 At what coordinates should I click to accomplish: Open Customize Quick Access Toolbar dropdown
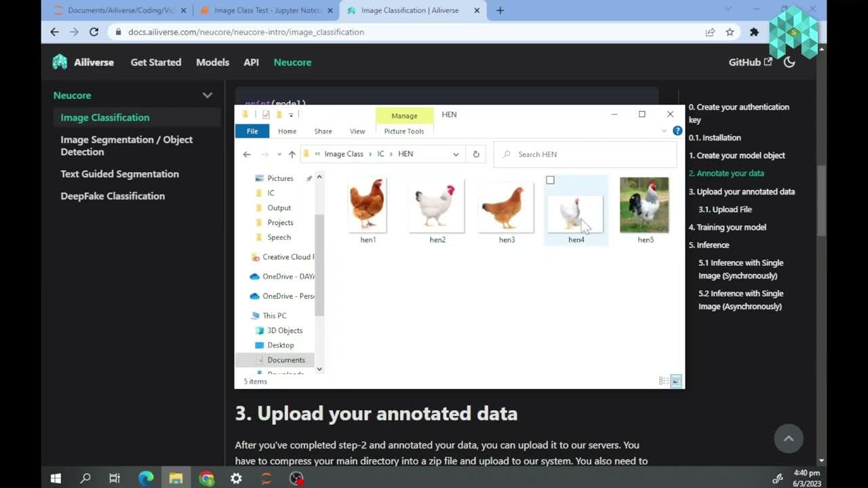[x=291, y=115]
